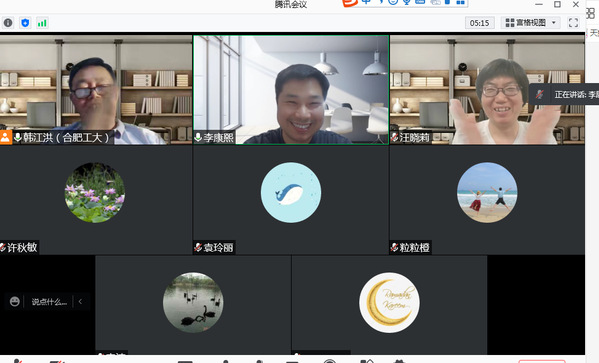
Task: Collapse the chat bar using the chevron
Action: pos(80,301)
